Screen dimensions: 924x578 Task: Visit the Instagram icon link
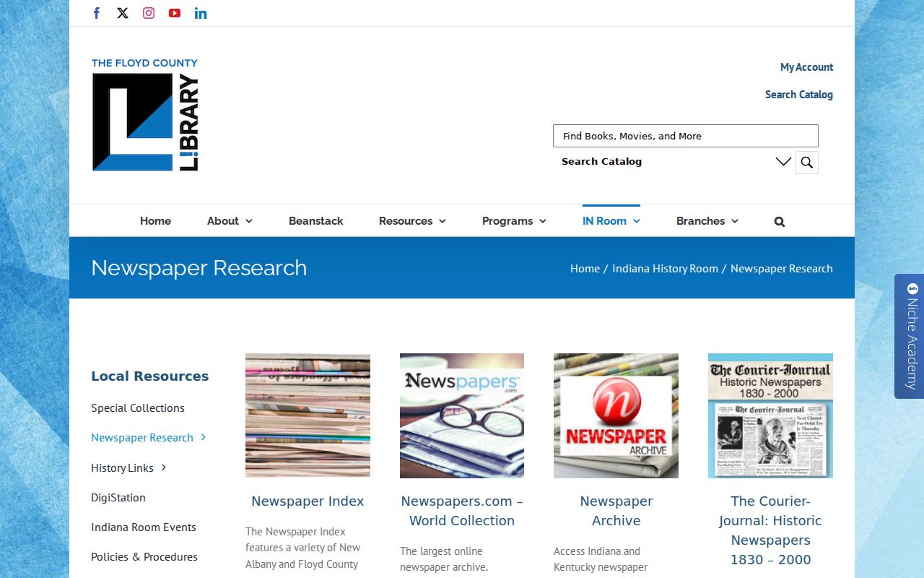tap(149, 13)
